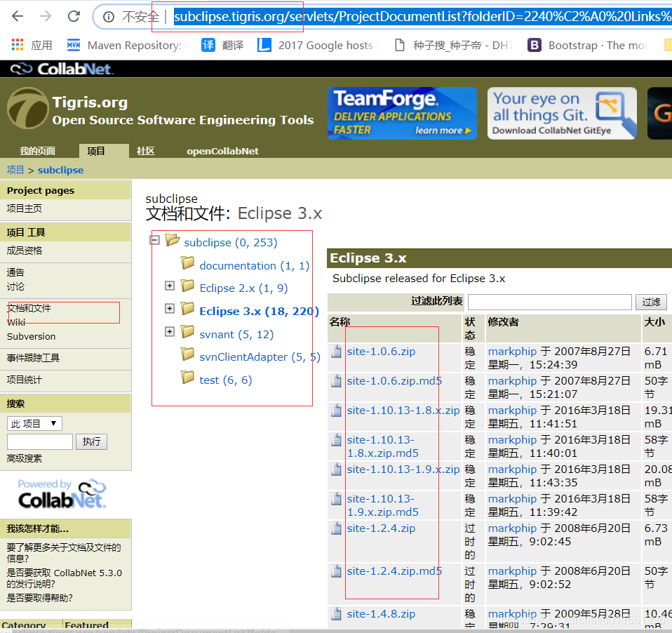Viewport: 672px width, 633px height.
Task: Open the site-1.2.4.zip.md5 link
Action: pyautogui.click(x=394, y=571)
